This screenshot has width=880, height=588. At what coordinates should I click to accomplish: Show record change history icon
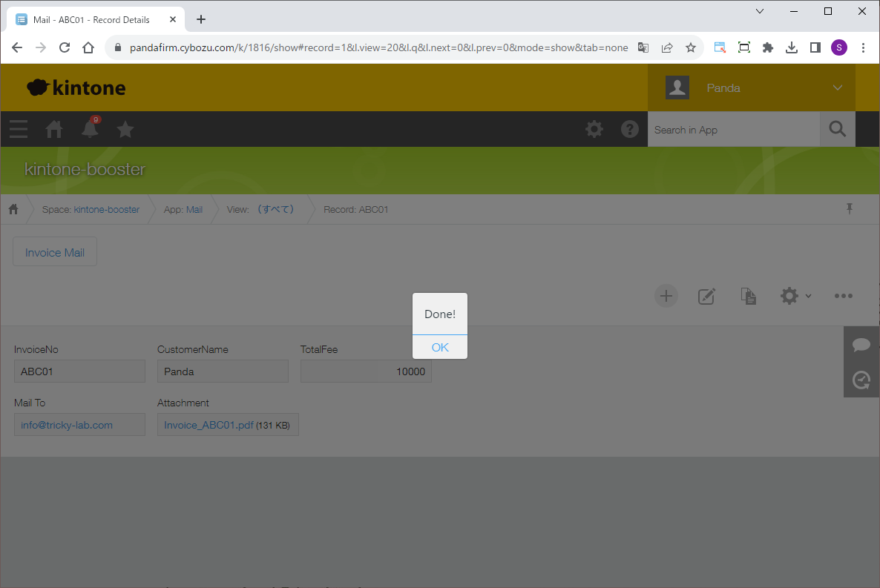861,380
